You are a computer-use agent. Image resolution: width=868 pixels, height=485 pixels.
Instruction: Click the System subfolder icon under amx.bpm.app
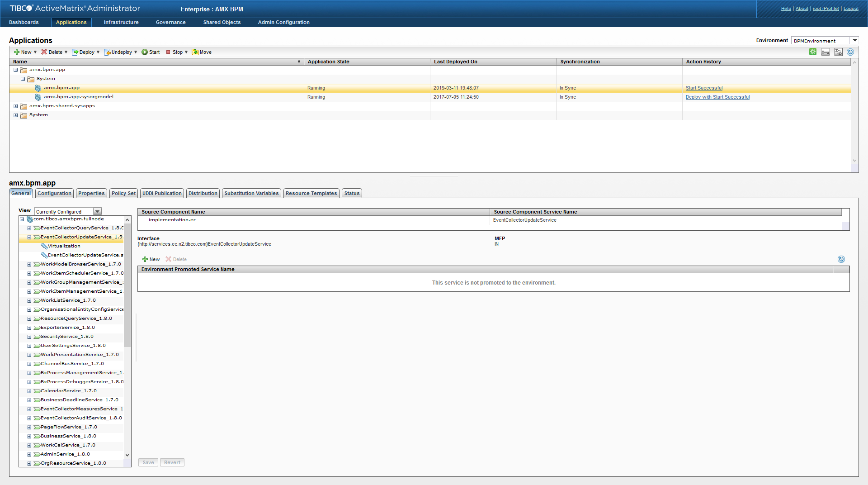point(31,79)
